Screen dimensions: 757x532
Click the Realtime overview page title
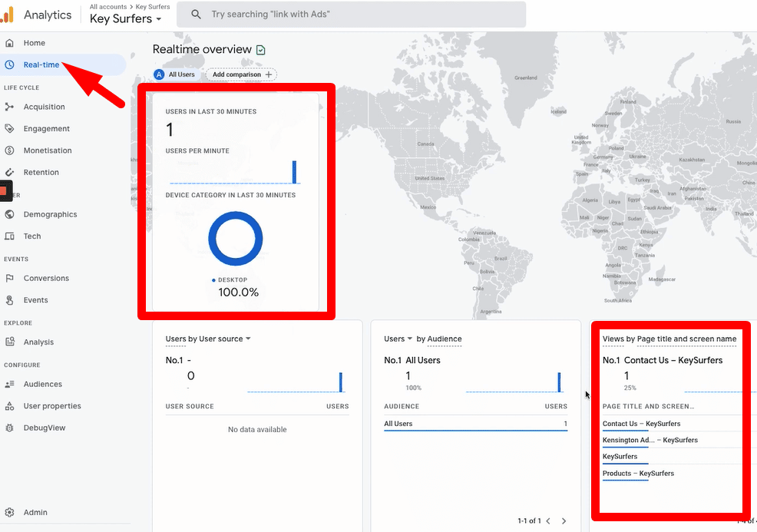[202, 49]
